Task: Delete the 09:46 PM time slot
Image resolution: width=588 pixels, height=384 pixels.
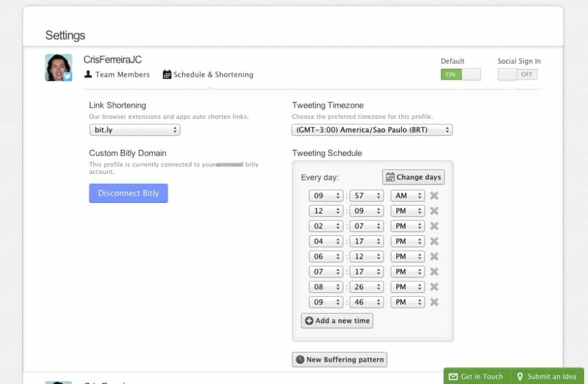Action: [434, 302]
